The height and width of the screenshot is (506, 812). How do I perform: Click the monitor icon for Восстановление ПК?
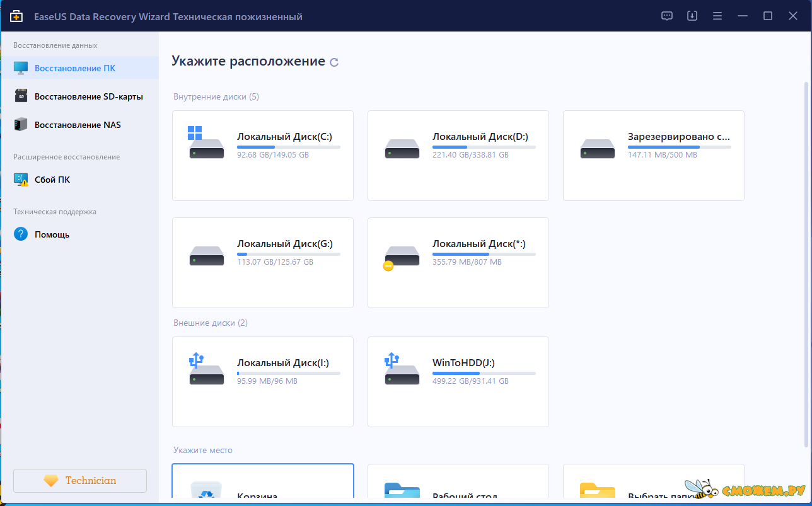click(x=21, y=68)
